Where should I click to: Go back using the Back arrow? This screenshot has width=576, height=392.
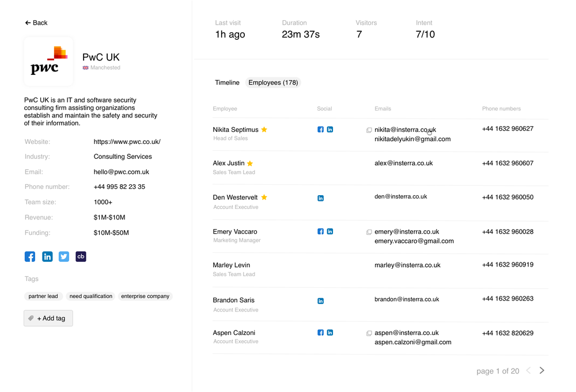click(x=36, y=23)
